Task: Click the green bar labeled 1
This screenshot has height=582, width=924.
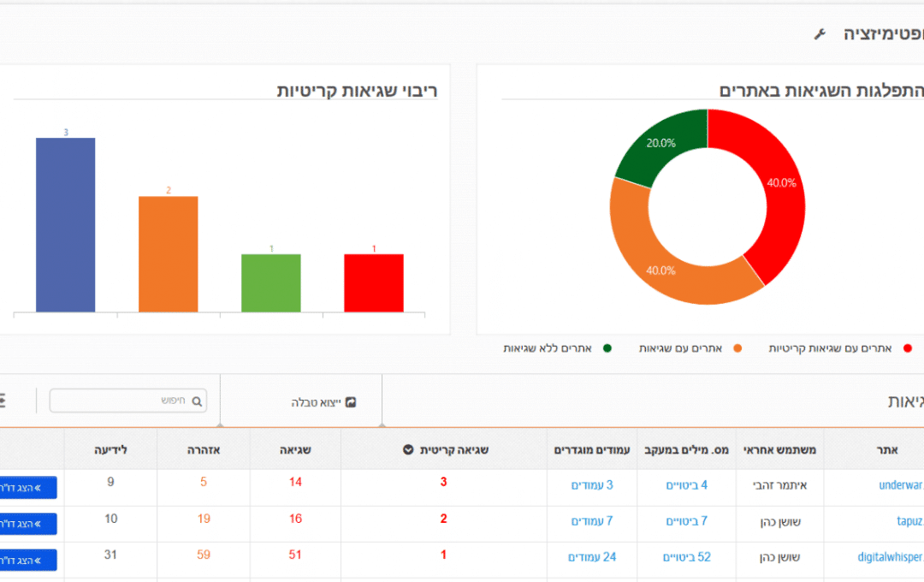Action: click(271, 283)
